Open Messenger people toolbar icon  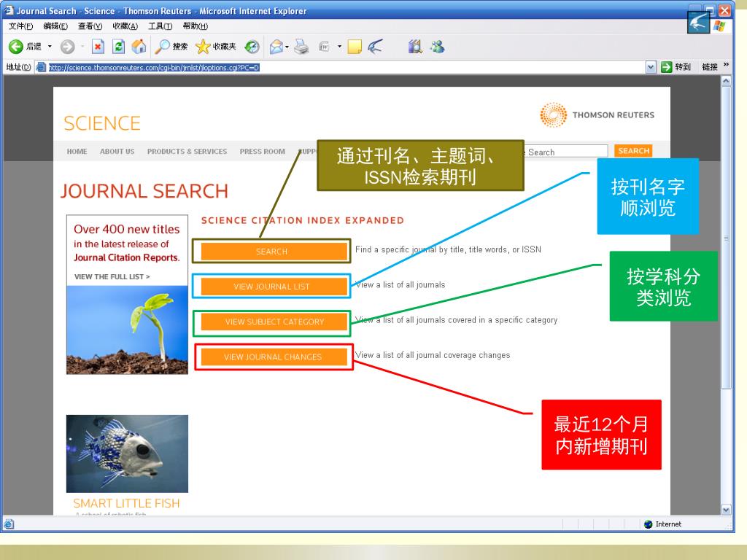(x=438, y=46)
